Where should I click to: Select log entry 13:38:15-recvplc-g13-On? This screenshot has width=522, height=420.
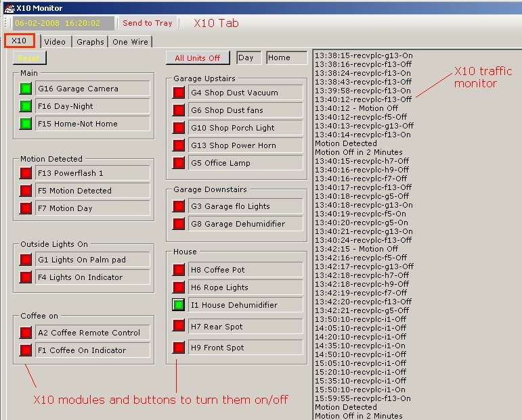click(x=364, y=55)
